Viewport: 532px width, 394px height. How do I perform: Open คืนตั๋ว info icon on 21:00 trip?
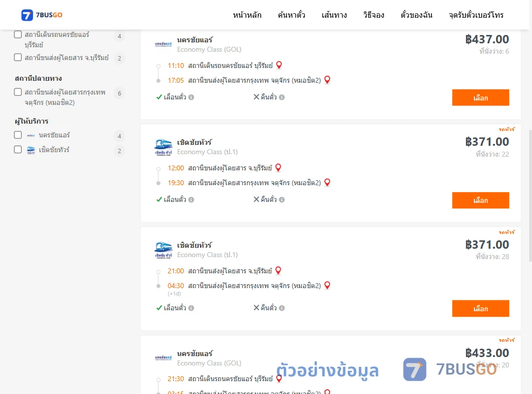pos(282,308)
